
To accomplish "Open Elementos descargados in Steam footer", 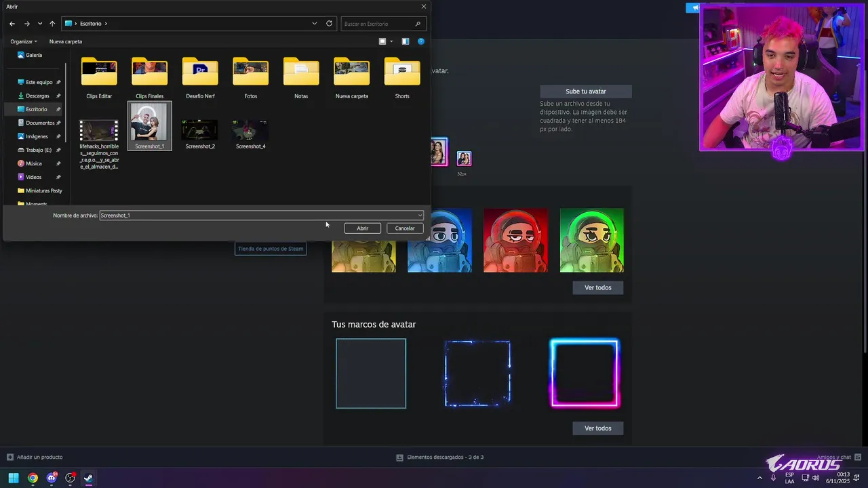I will click(x=440, y=457).
